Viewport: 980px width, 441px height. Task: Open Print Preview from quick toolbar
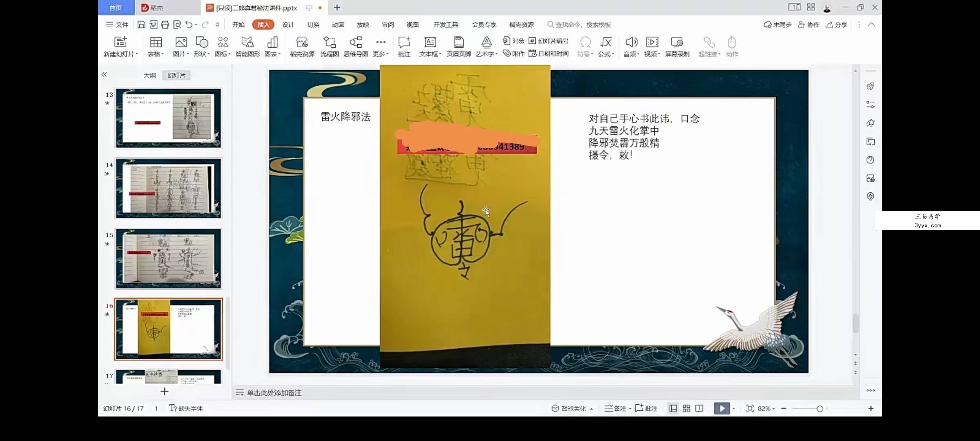tap(177, 24)
